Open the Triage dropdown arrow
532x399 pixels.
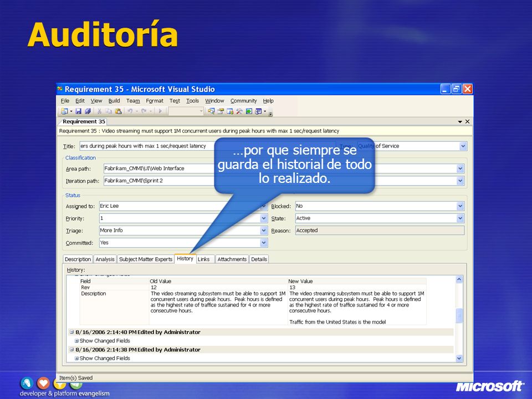pos(264,231)
